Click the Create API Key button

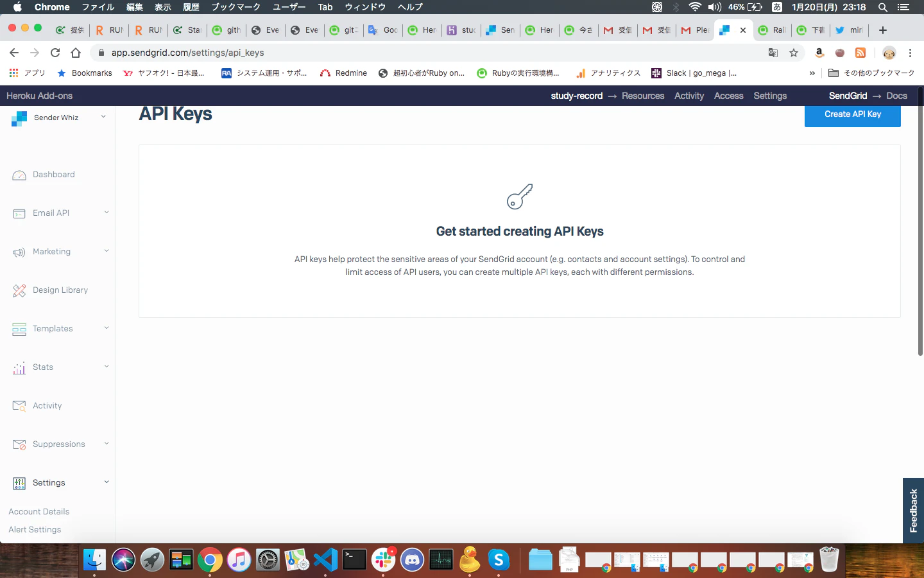(x=853, y=114)
